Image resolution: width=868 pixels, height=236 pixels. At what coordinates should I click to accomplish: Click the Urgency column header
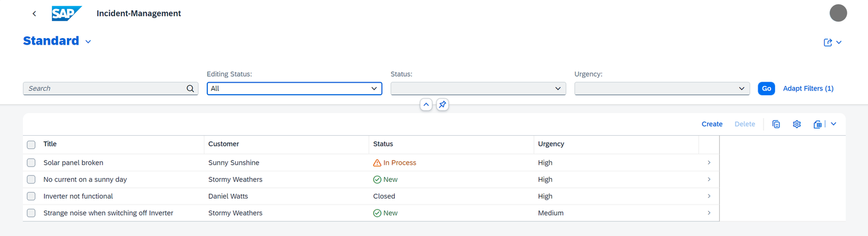pos(616,144)
